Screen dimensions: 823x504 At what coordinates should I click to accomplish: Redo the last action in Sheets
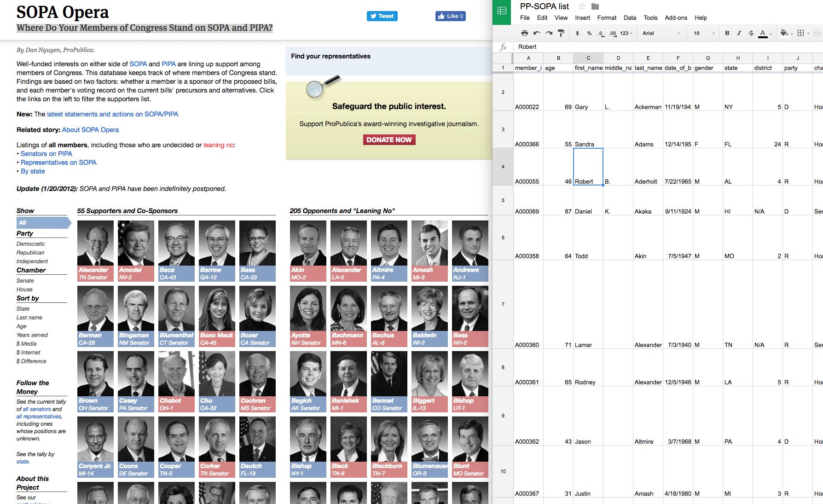(549, 33)
